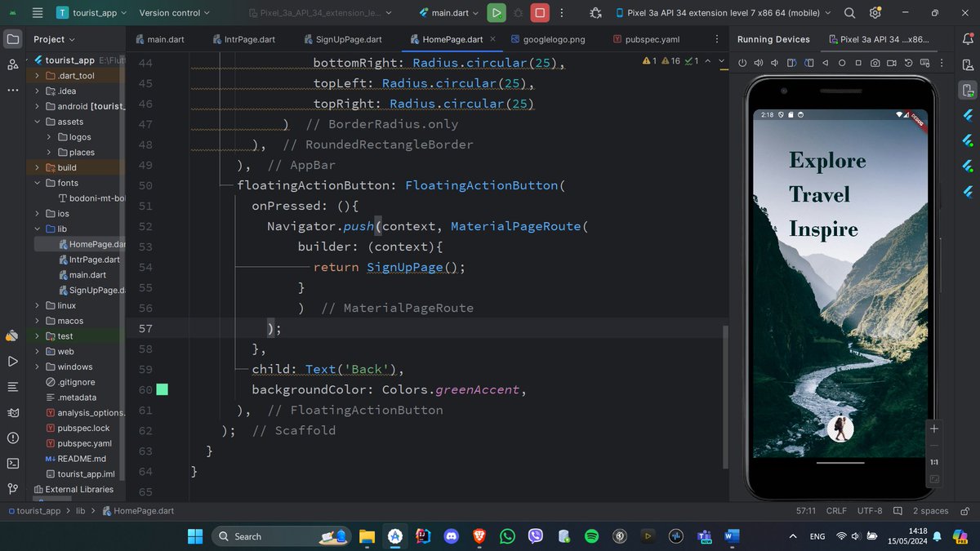Open Run tool window play icon
This screenshot has height=551, width=980.
click(12, 361)
